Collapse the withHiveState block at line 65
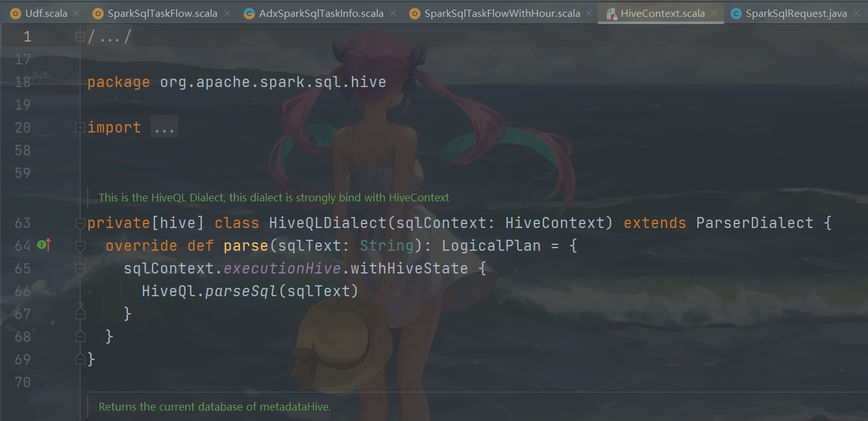 pyautogui.click(x=79, y=268)
